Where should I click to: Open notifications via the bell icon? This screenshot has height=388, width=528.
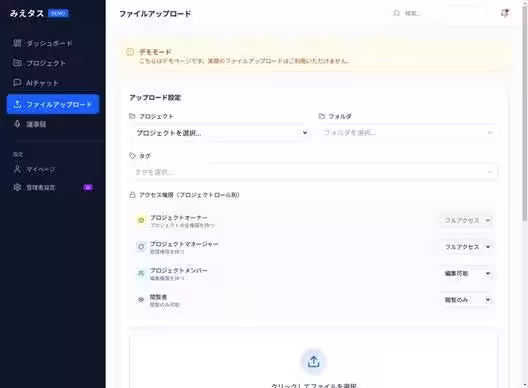pyautogui.click(x=505, y=13)
